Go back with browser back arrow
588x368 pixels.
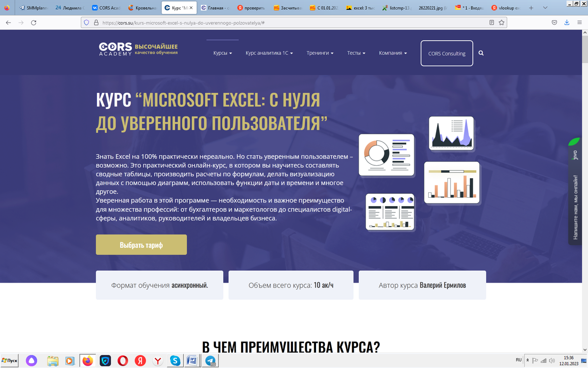8,23
